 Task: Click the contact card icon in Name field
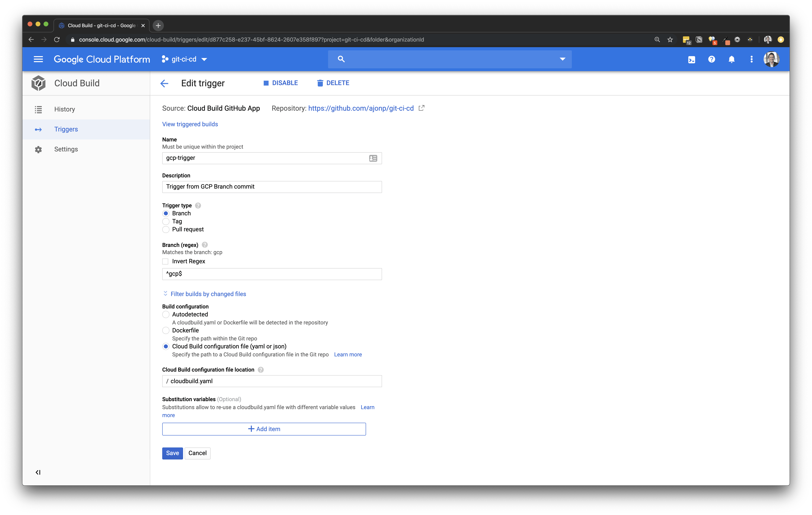[373, 158]
